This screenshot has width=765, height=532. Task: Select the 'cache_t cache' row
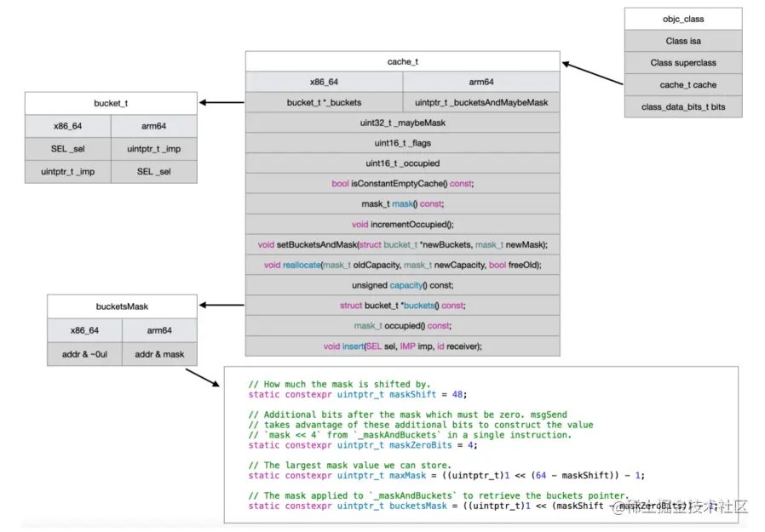683,85
